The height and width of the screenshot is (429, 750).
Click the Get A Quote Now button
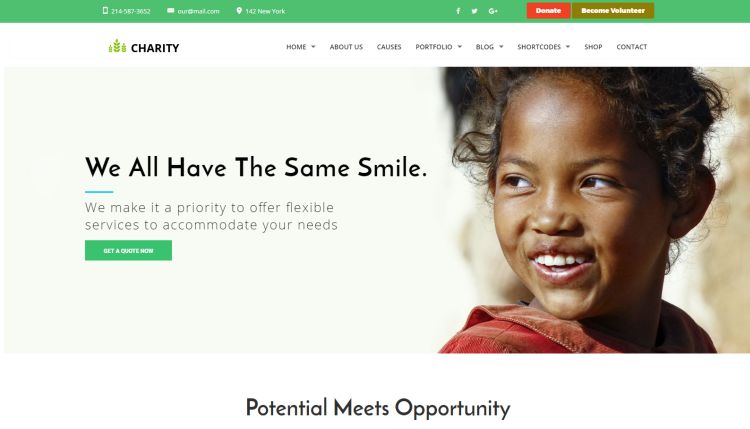coord(128,250)
